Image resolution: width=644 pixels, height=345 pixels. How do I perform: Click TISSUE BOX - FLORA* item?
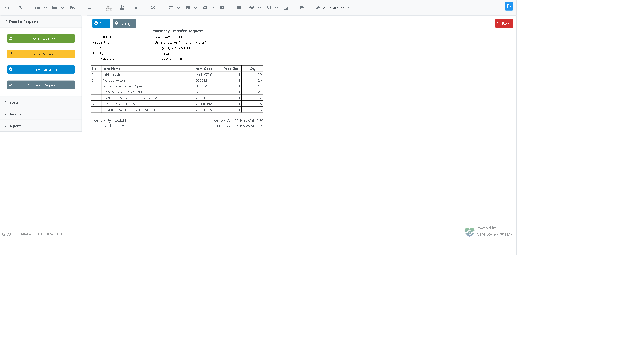[119, 104]
